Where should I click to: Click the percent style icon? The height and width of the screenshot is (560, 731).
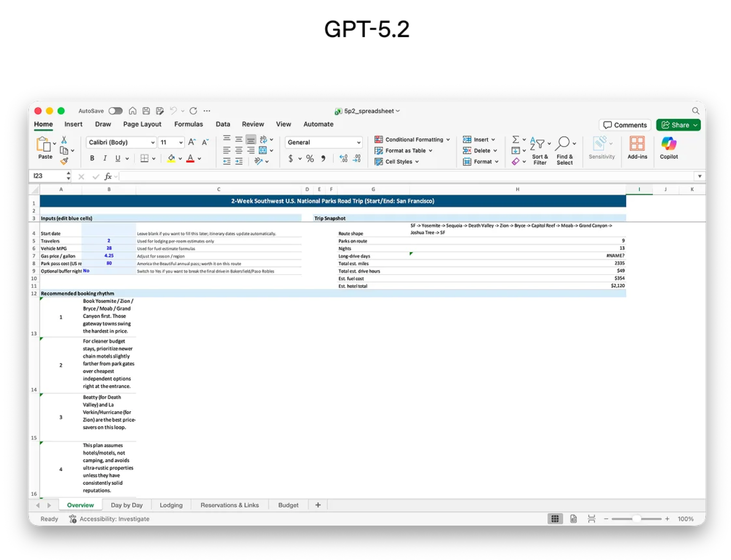(310, 158)
